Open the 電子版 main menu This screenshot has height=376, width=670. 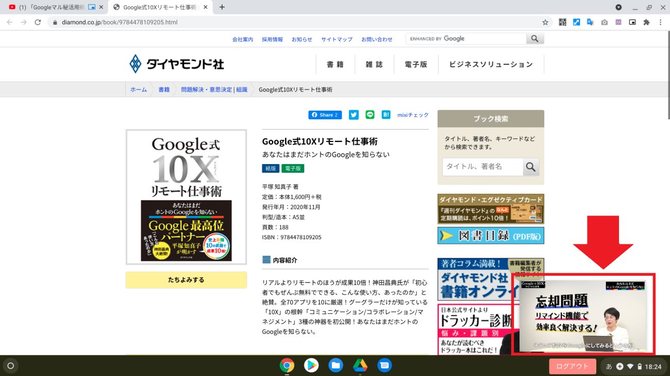(x=416, y=65)
